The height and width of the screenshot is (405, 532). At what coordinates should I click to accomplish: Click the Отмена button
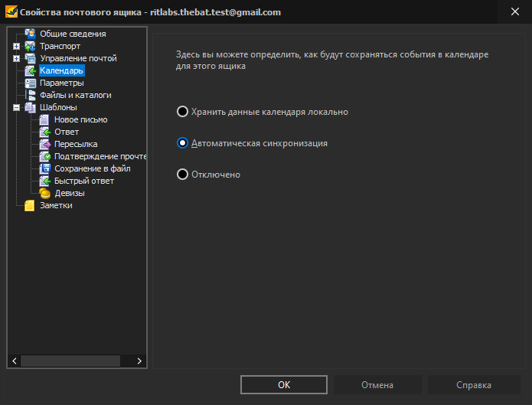(377, 384)
